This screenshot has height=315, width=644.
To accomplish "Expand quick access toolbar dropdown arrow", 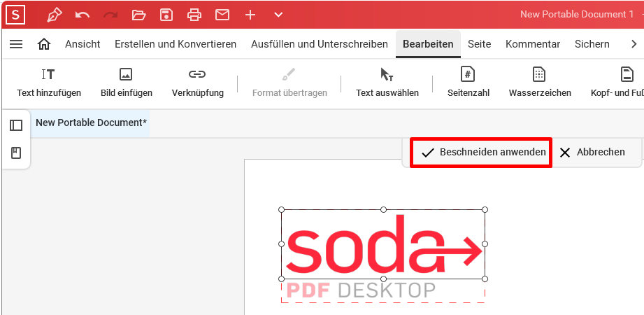I will [x=278, y=15].
